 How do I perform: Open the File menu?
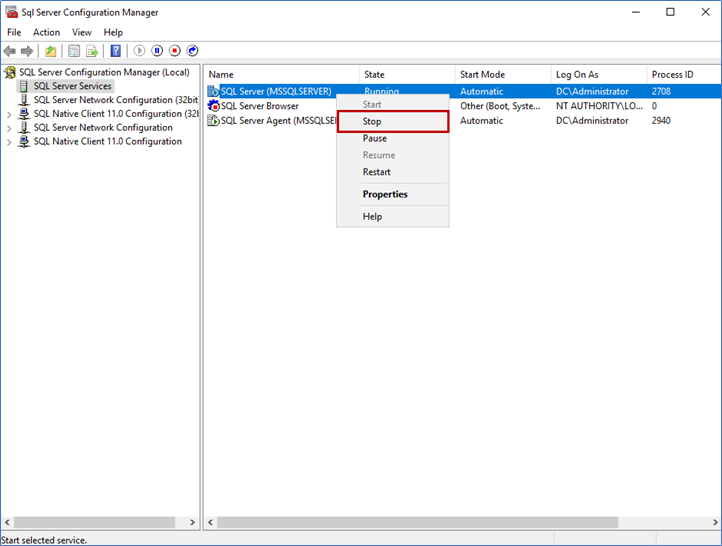click(14, 32)
